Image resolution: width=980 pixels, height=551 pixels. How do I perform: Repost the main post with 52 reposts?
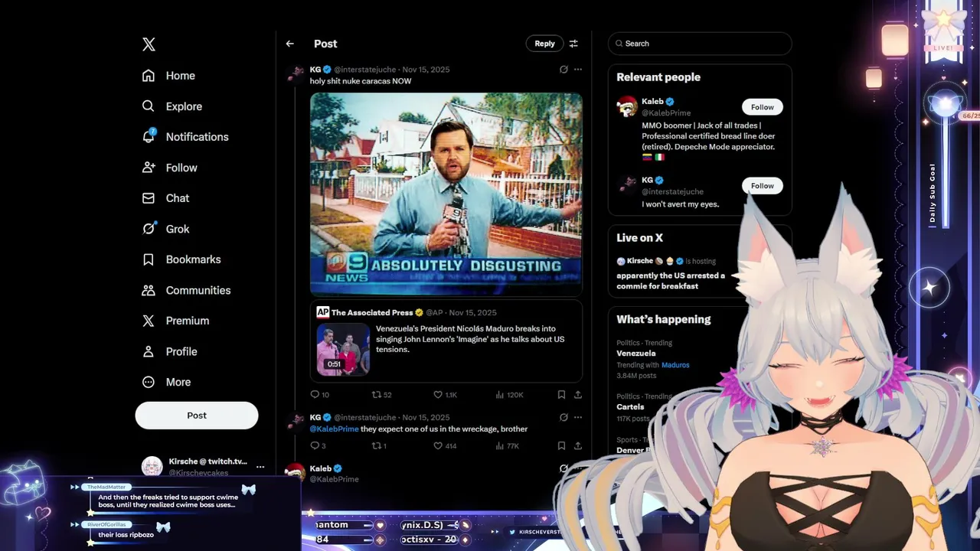[x=381, y=395]
